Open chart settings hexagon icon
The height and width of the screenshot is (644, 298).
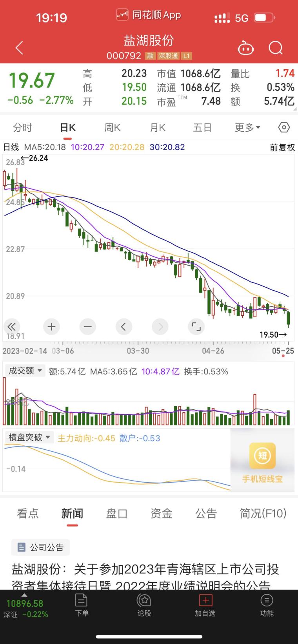click(284, 127)
